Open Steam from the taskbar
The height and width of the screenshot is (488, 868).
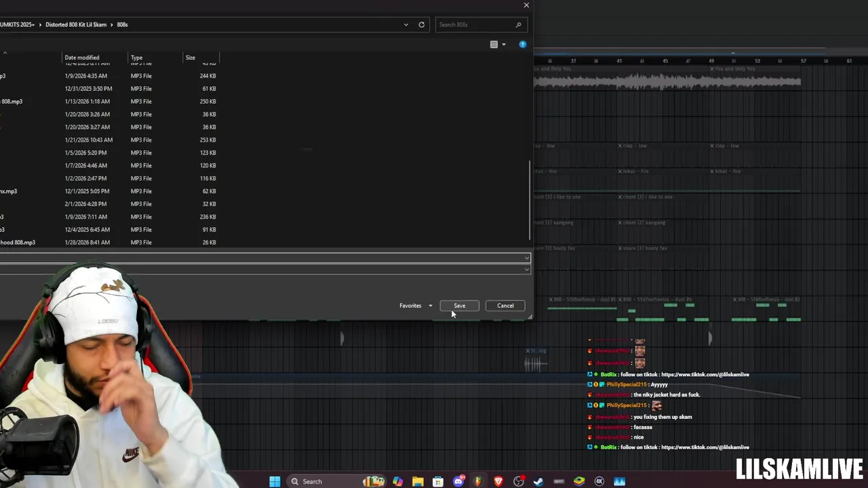(538, 481)
